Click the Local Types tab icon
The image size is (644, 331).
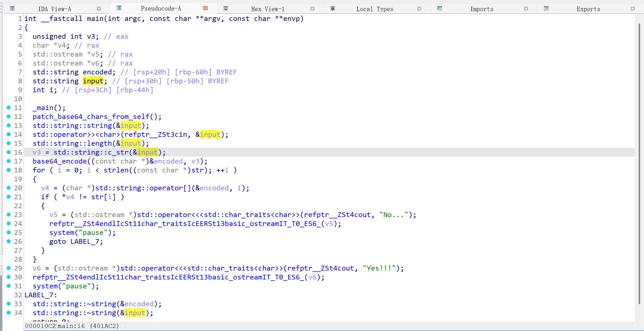(x=333, y=9)
